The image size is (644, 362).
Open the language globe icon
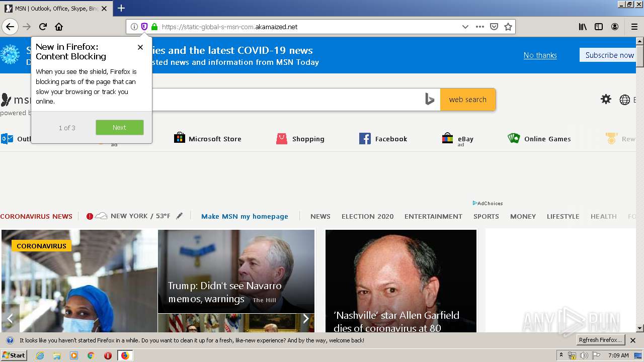(625, 100)
